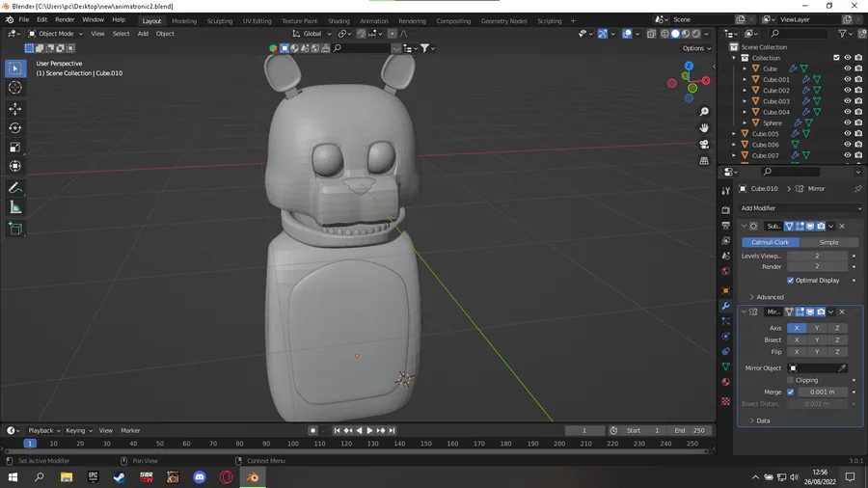Select the Cursor tool in the toolbar
The image size is (868, 488).
click(14, 88)
